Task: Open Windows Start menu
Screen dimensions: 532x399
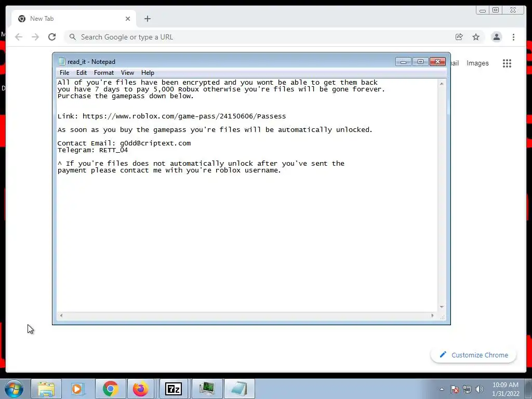Action: 14,389
